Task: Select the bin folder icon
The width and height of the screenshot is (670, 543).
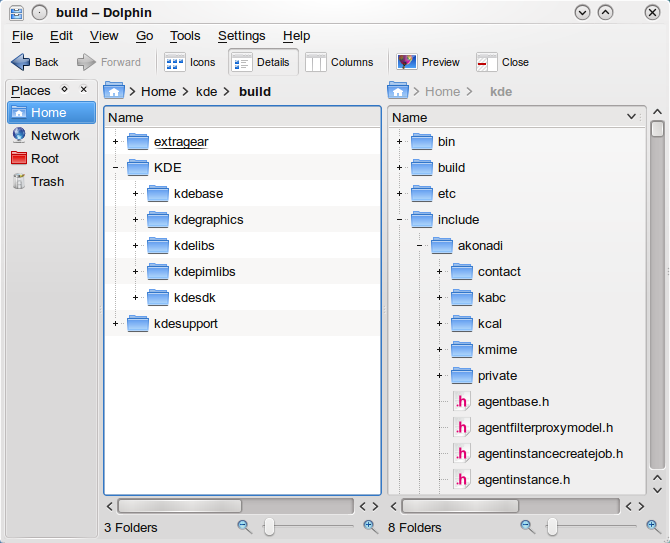Action: 422,141
